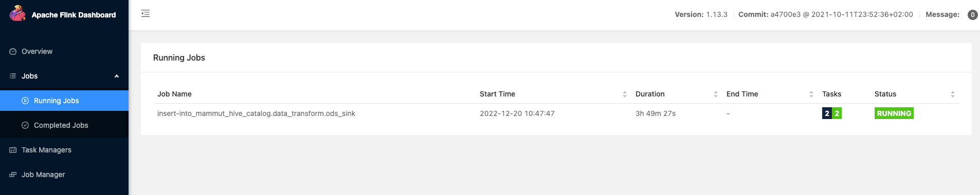
Task: Sort table by Start Time arrows
Action: (x=625, y=94)
